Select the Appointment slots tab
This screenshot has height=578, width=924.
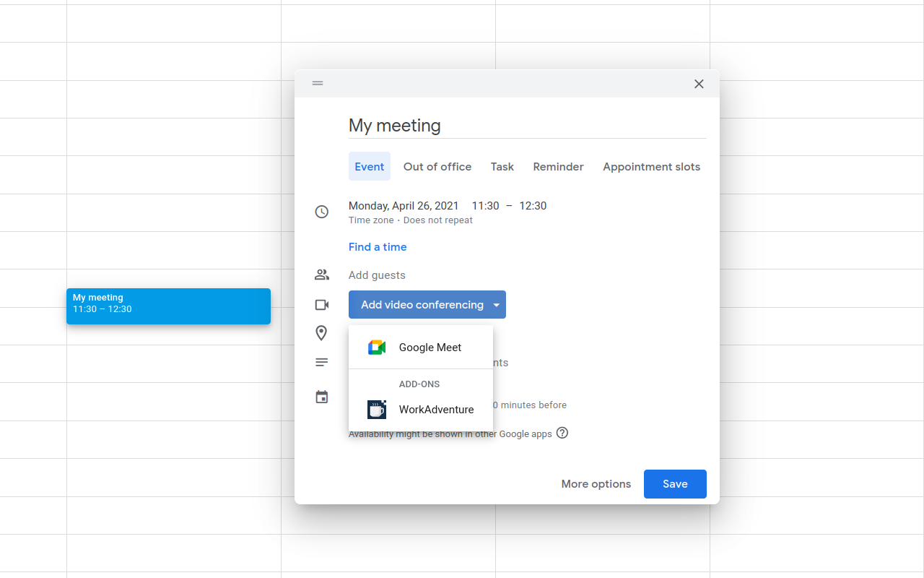click(651, 167)
